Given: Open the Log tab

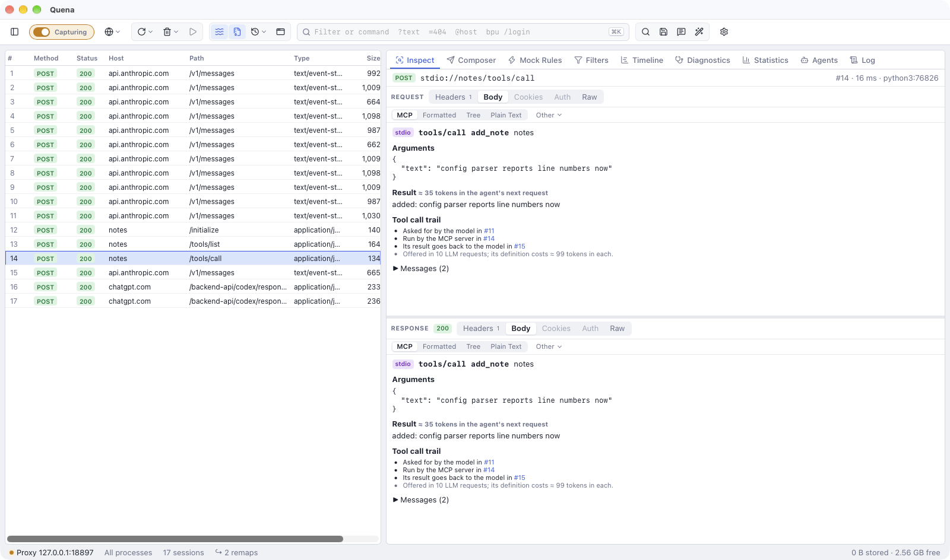Looking at the screenshot, I should (863, 61).
